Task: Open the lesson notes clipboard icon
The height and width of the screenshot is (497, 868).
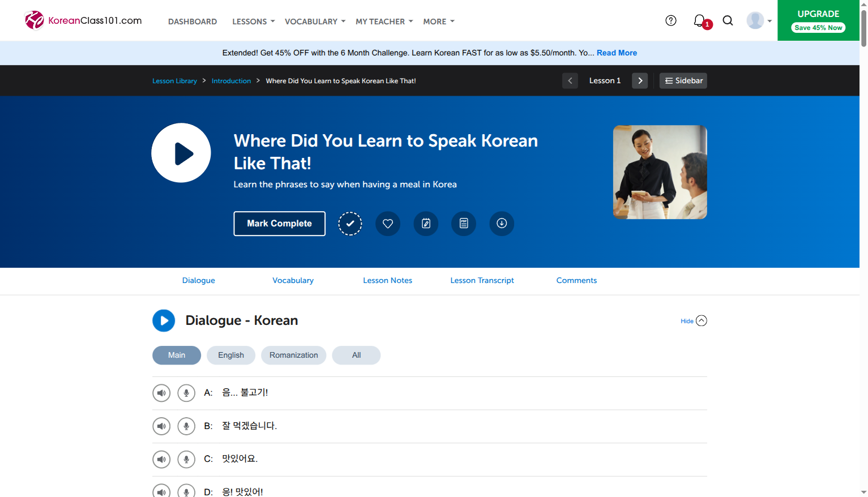Action: (x=426, y=224)
